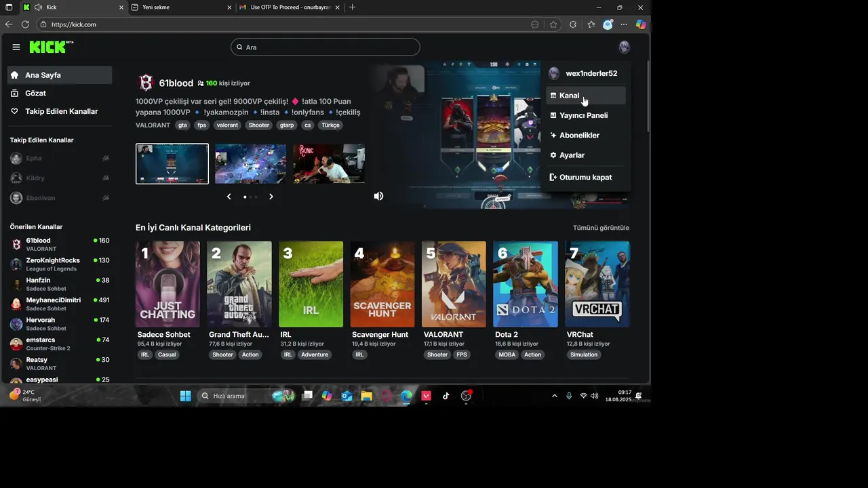Show hidden tray icons chevron
Viewport: 868px width, 488px height.
point(554,396)
